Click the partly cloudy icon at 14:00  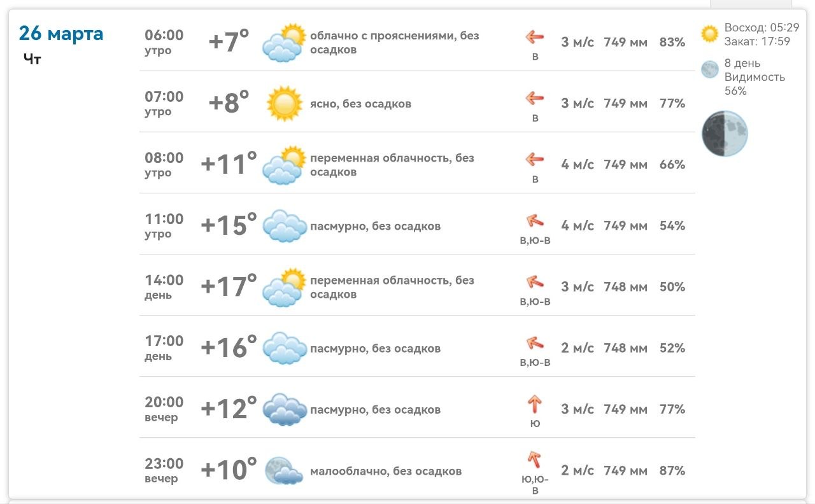point(284,287)
